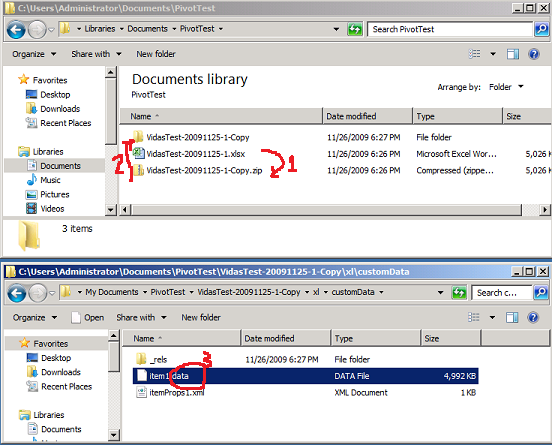Sort by Size column in customData window
Screen dimensions: 552x445
click(451, 338)
